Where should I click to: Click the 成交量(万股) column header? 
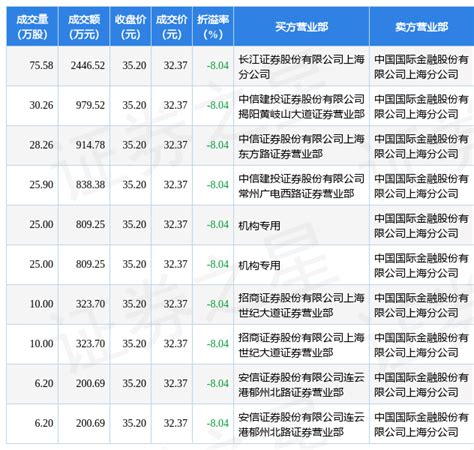click(32, 27)
